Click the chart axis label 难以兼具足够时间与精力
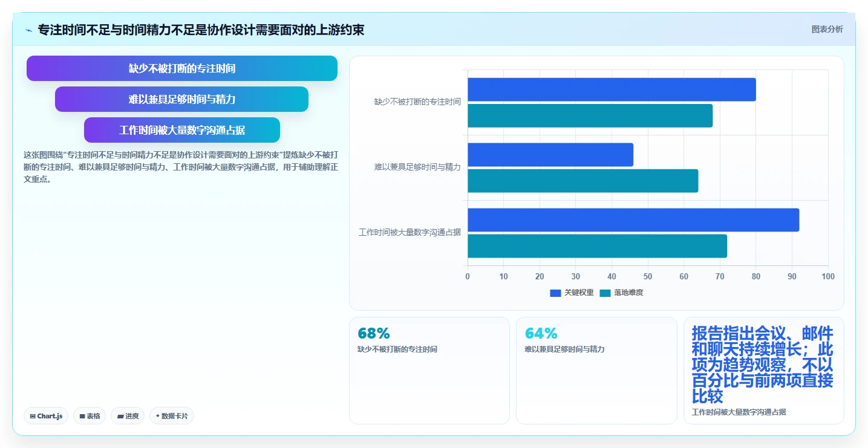 (417, 167)
